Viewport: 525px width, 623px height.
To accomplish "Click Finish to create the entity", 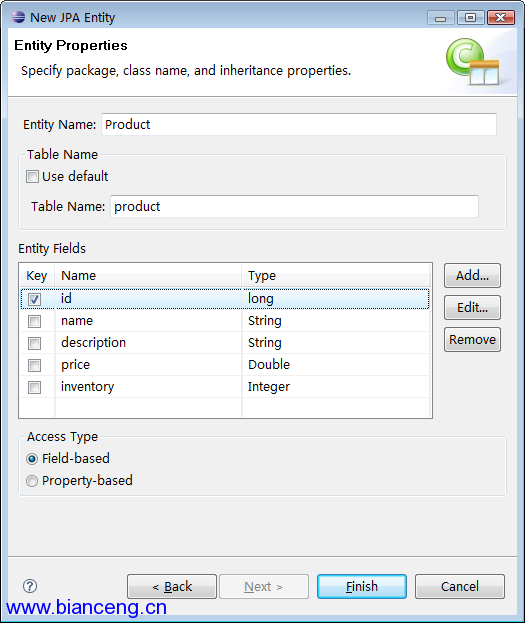I will [362, 586].
